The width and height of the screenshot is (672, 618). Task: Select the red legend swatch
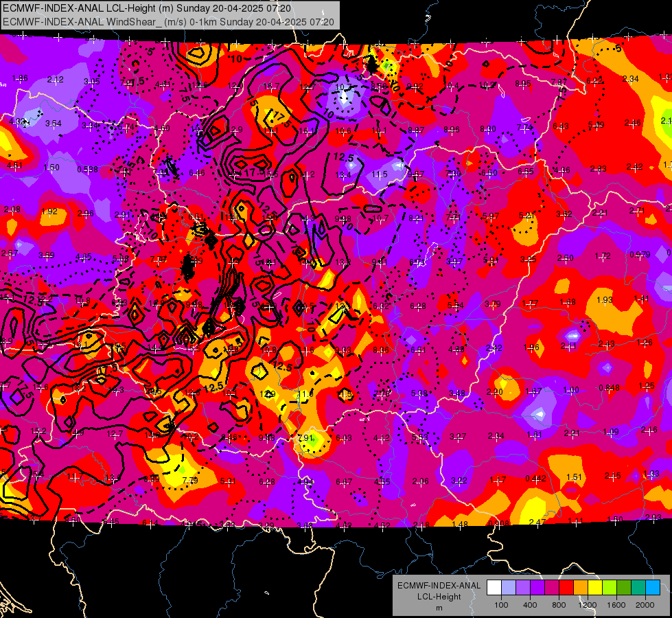[566, 588]
